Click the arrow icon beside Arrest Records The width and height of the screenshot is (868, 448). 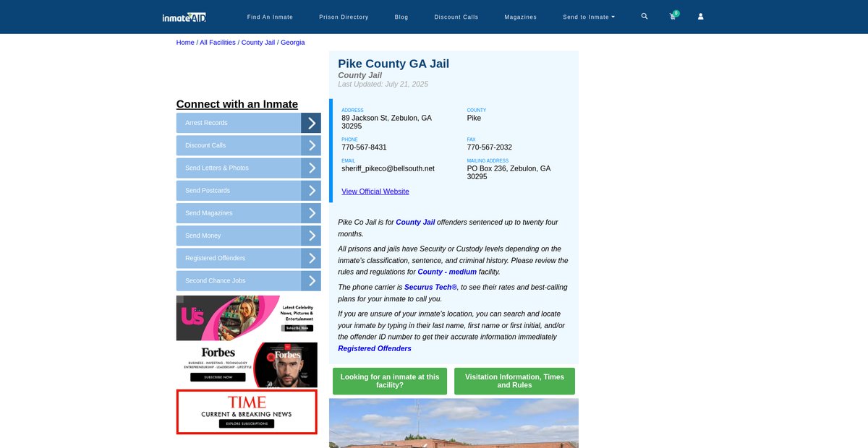point(311,123)
